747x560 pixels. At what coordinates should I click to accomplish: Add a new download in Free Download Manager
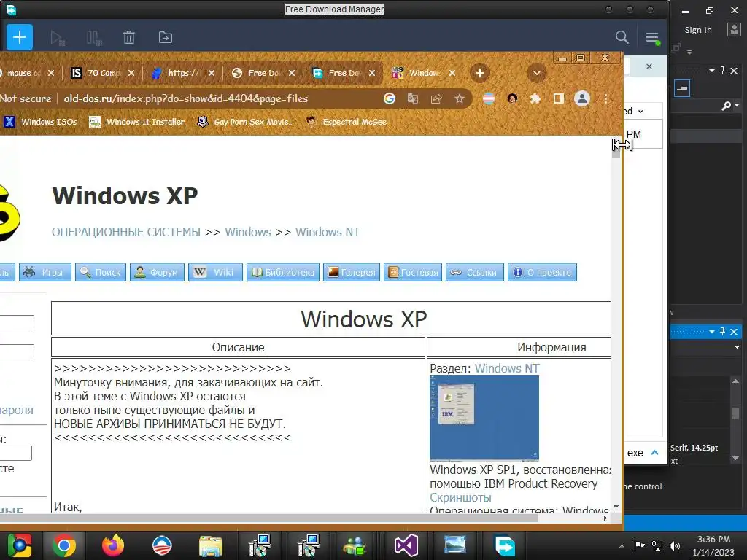click(20, 37)
